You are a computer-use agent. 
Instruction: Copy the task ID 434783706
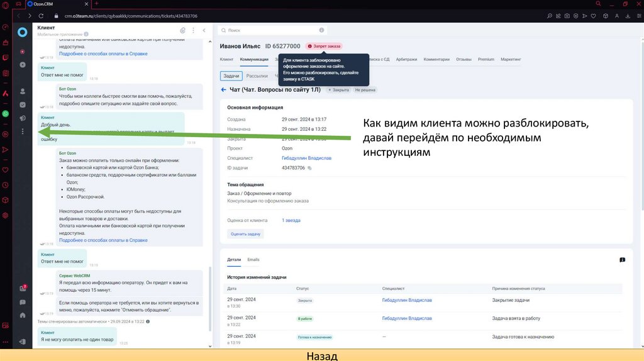click(309, 168)
